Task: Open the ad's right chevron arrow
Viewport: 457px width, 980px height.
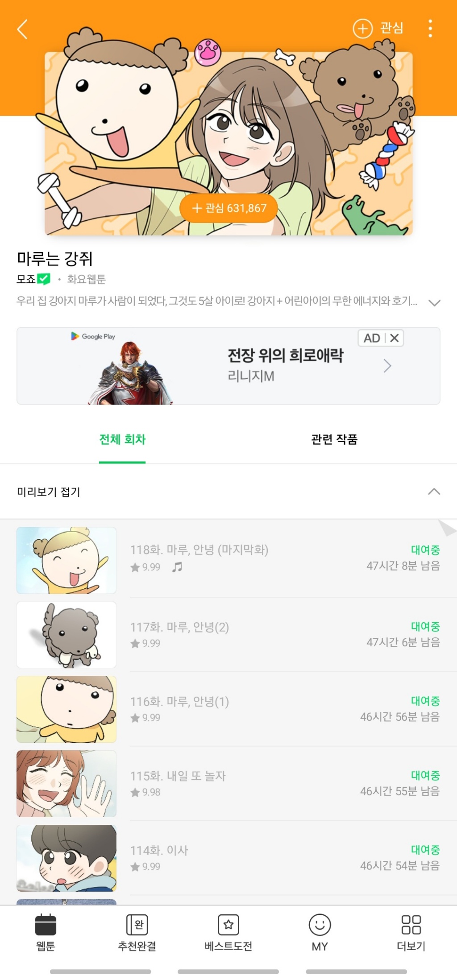Action: click(387, 366)
